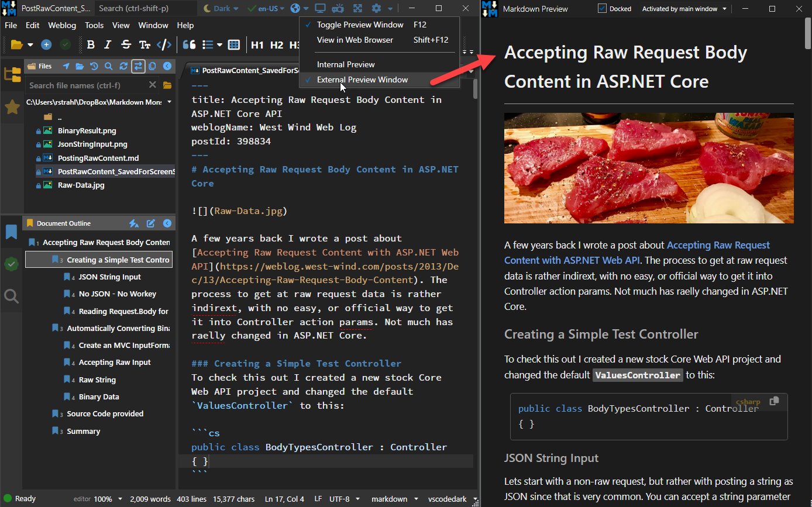Click the Bold formatting toolbar icon
The image size is (812, 507).
click(91, 45)
